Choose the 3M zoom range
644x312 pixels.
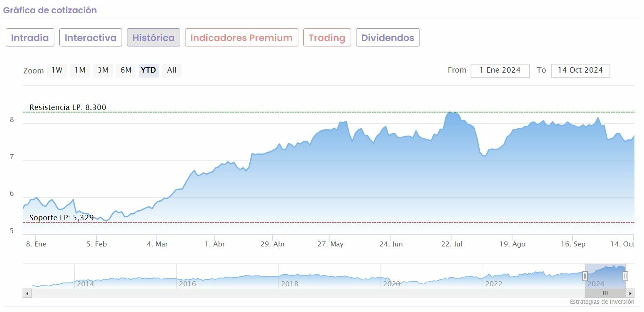pos(103,70)
